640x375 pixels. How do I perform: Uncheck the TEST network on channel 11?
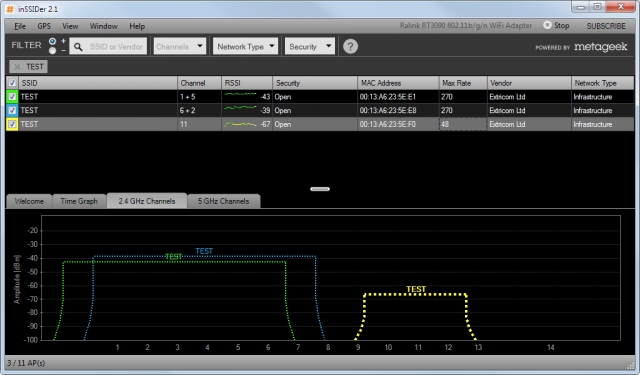[x=12, y=124]
